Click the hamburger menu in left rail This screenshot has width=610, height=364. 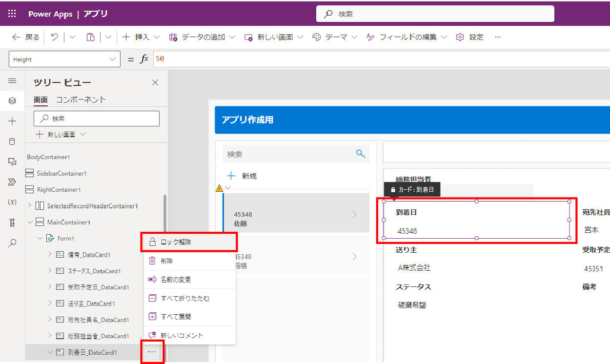click(x=12, y=81)
